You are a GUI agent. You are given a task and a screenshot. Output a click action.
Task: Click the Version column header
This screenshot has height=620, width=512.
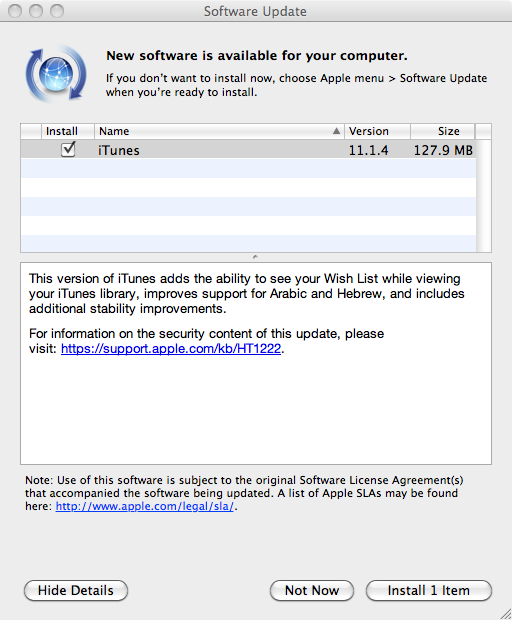[377, 131]
